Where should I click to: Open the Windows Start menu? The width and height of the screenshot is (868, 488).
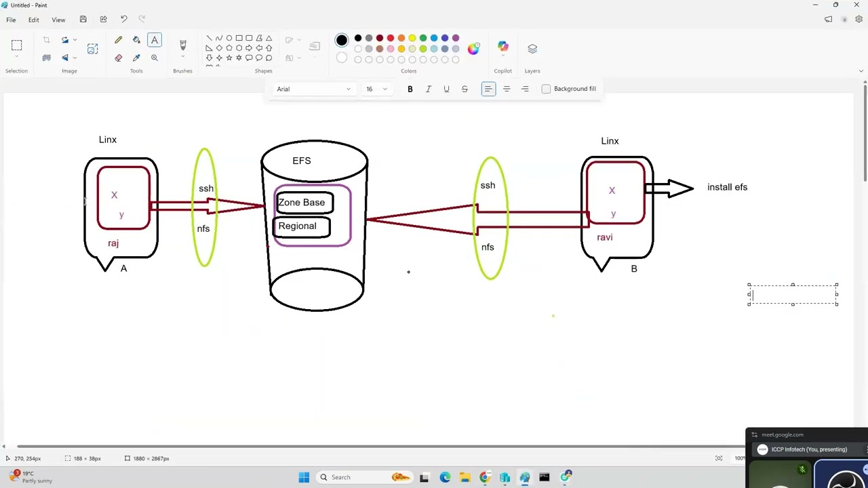[304, 477]
